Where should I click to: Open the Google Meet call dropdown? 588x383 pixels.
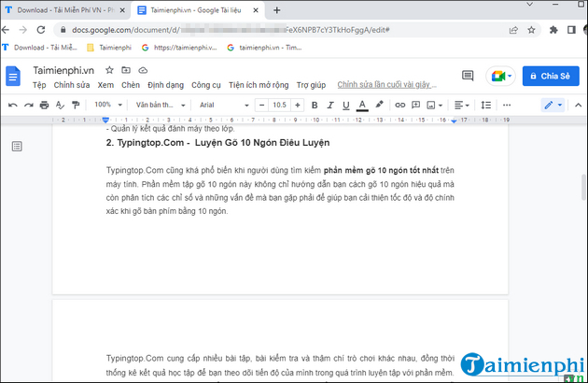tap(500, 77)
